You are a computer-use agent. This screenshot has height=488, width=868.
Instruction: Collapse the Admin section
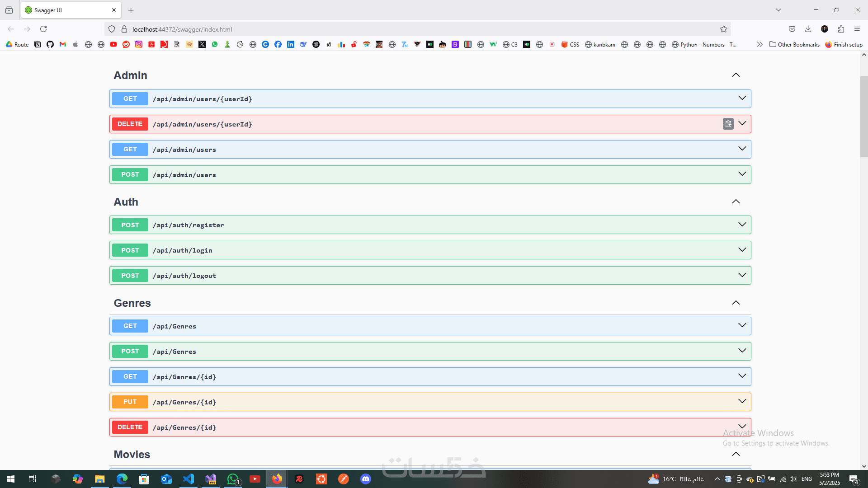736,75
